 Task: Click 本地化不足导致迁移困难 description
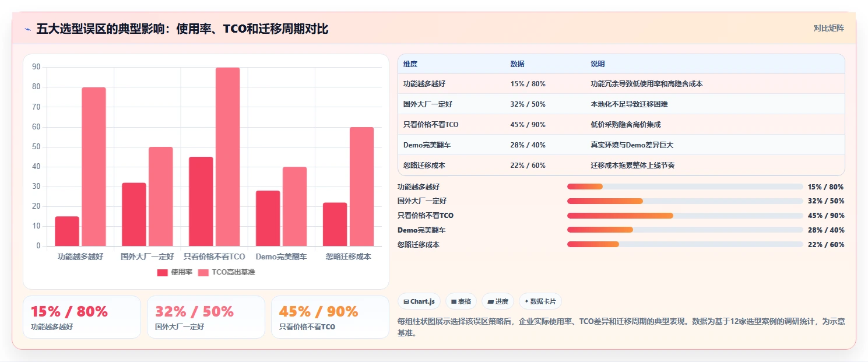(x=629, y=104)
